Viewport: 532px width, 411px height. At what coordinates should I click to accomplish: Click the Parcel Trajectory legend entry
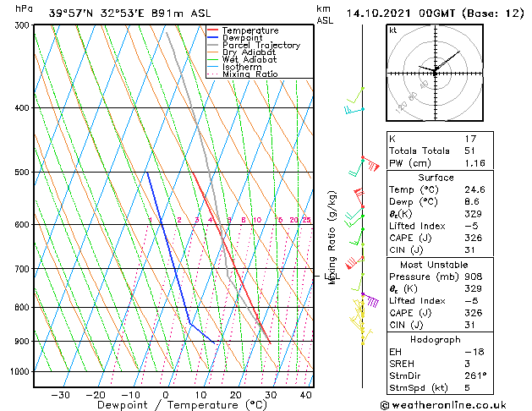254,45
